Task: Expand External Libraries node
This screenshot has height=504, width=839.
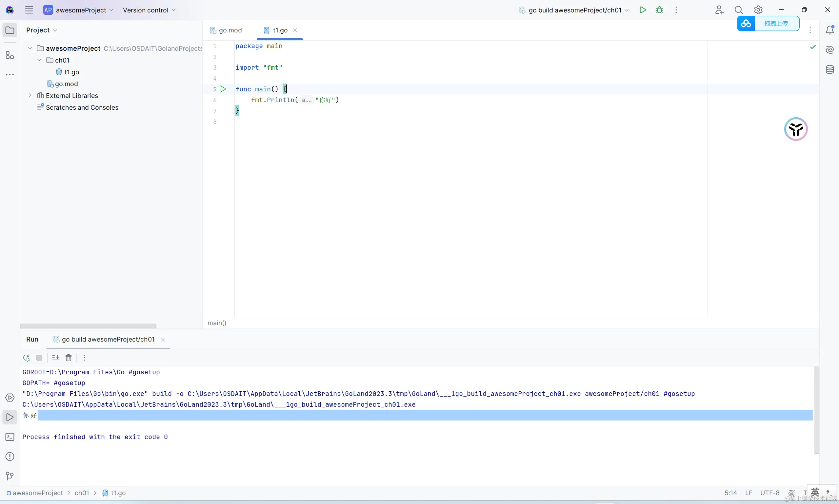Action: click(30, 95)
